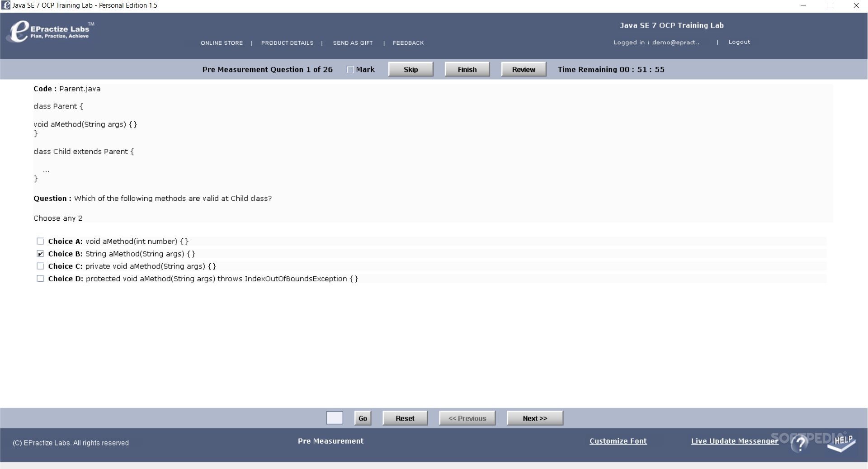Click 'Time Remaining' timer text
Image resolution: width=868 pixels, height=469 pixels.
coord(611,70)
